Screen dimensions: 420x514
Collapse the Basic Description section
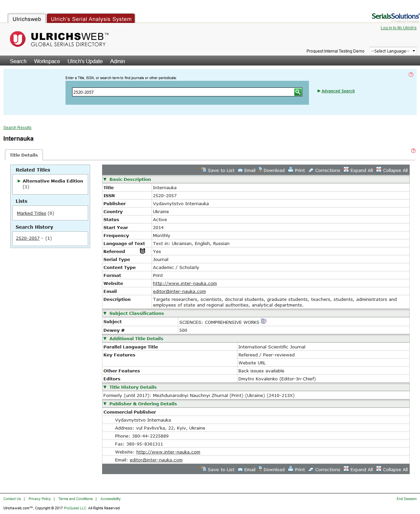tap(105, 179)
